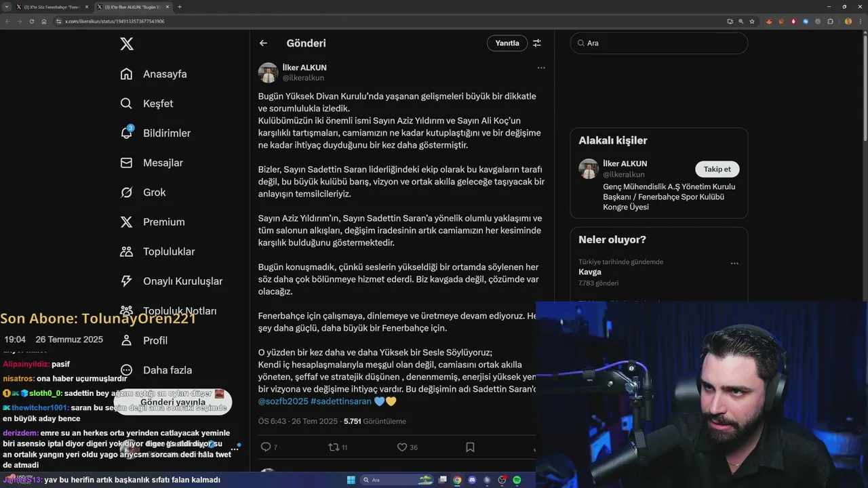
Task: Open the Extensions puzzle icon
Action: (830, 21)
